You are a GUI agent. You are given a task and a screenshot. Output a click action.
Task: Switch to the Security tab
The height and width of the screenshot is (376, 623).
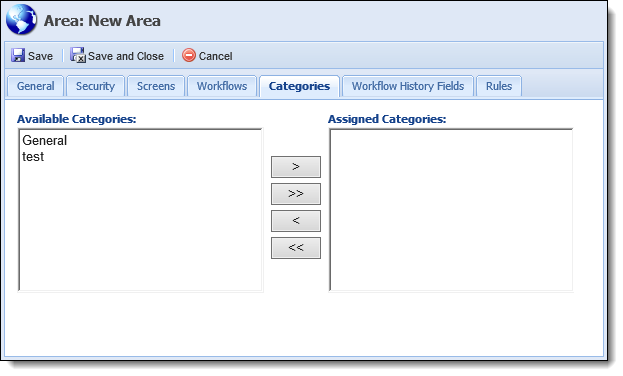click(95, 86)
